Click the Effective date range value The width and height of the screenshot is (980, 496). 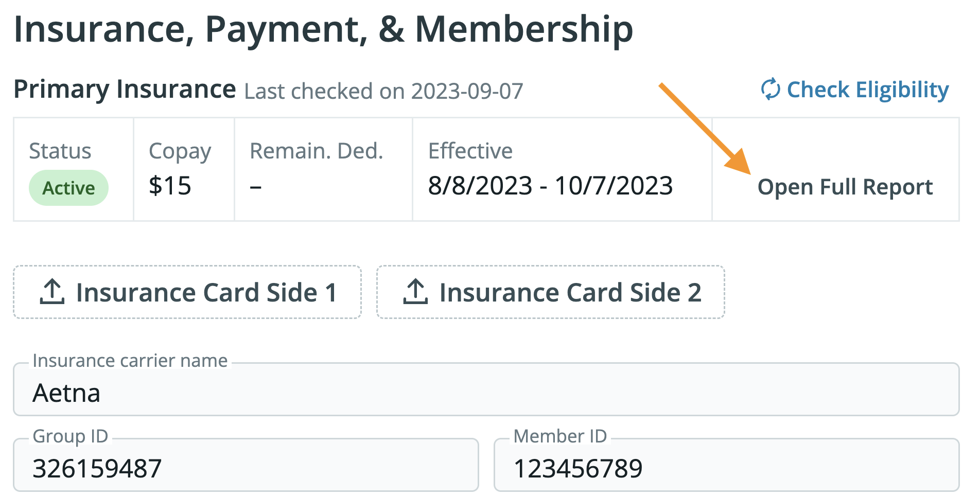pos(550,186)
